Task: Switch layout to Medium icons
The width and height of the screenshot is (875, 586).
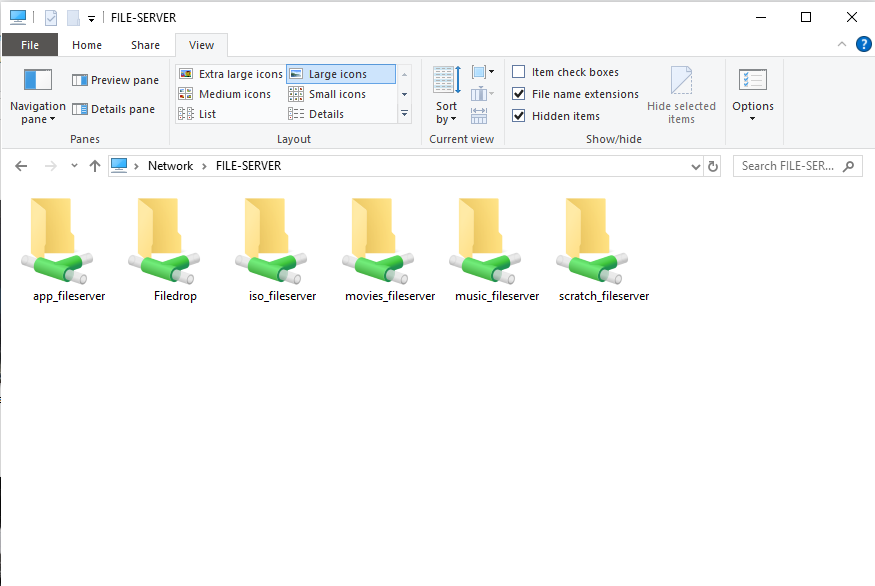Action: 225,94
